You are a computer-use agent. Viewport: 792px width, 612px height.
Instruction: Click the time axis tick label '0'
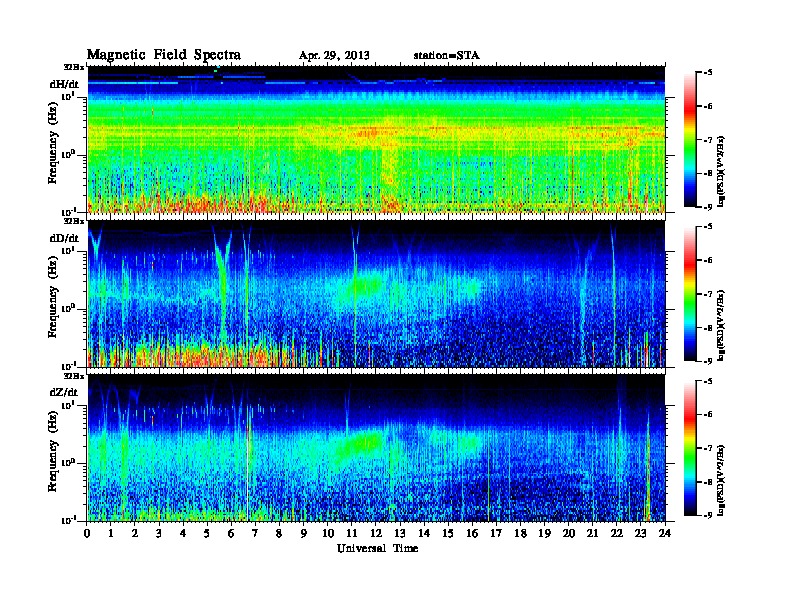point(87,533)
